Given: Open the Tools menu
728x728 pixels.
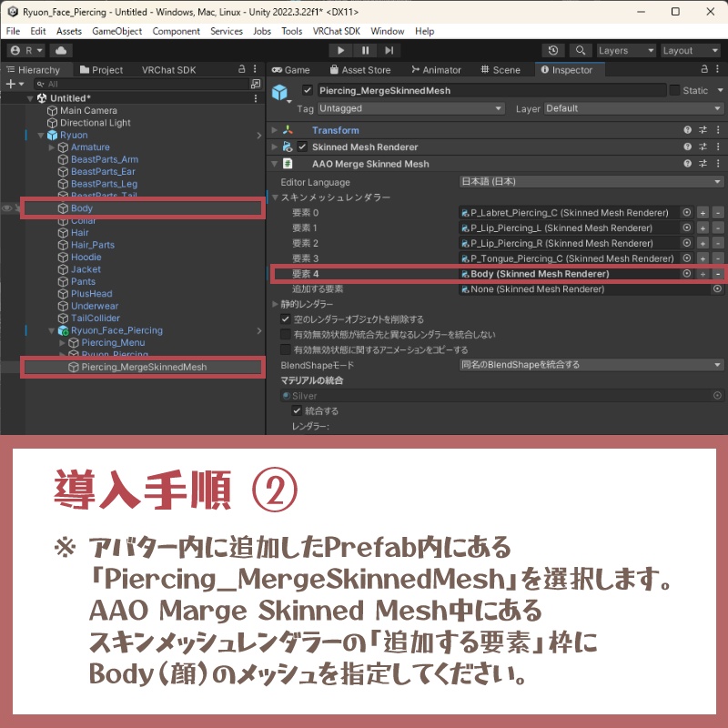Looking at the screenshot, I should click(291, 31).
